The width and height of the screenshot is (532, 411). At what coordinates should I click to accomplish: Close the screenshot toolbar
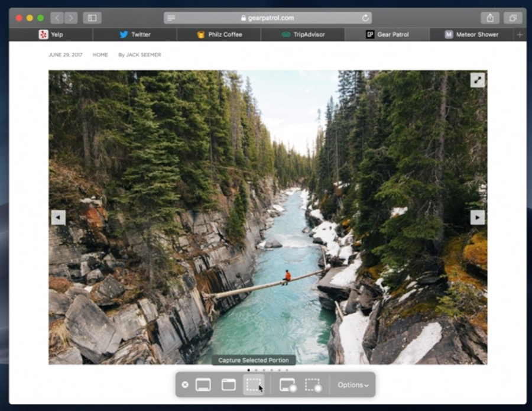pos(185,385)
